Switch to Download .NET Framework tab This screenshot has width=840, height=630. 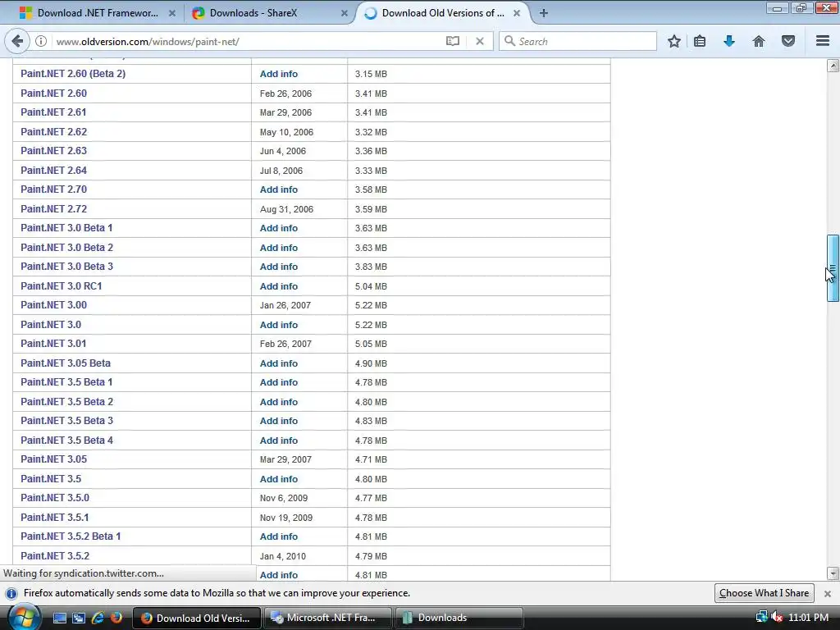coord(98,13)
